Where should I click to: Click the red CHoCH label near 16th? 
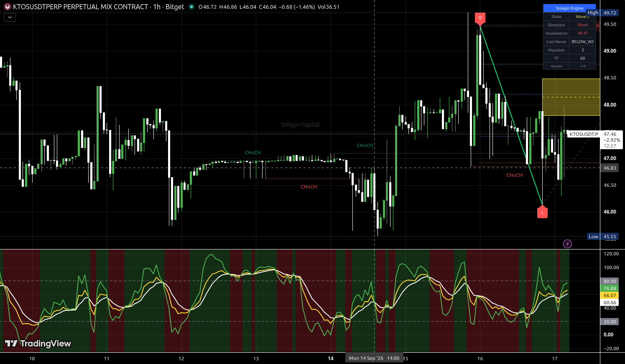pos(514,175)
